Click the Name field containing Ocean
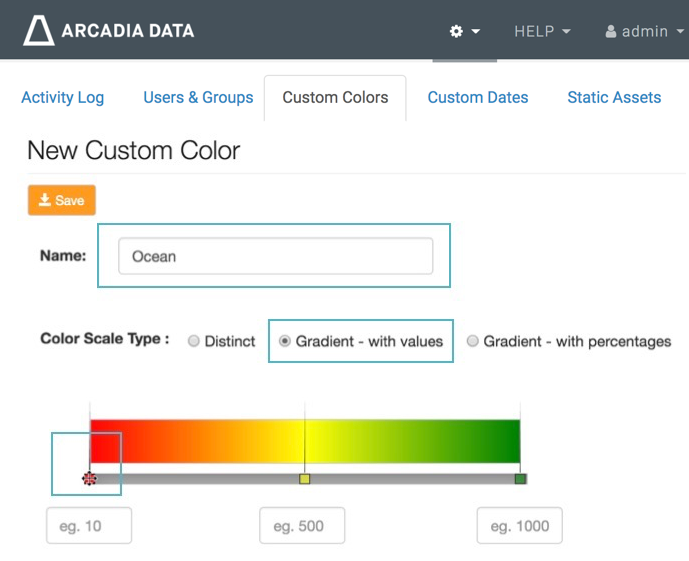The height and width of the screenshot is (561, 689). click(275, 256)
